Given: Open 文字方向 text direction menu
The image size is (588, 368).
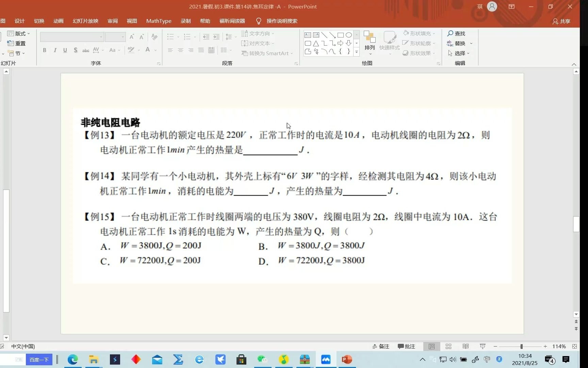Looking at the screenshot, I should tap(258, 33).
